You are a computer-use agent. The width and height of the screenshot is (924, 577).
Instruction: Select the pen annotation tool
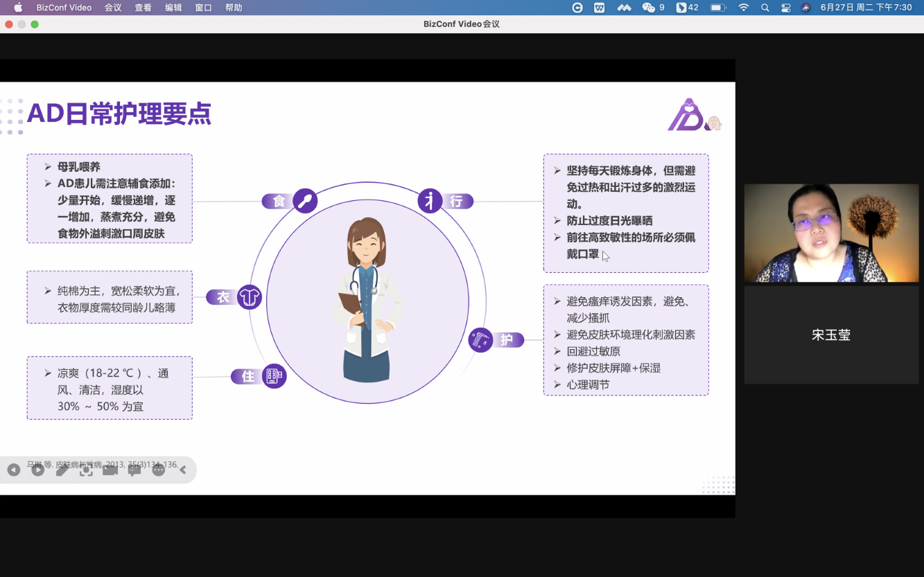click(62, 470)
